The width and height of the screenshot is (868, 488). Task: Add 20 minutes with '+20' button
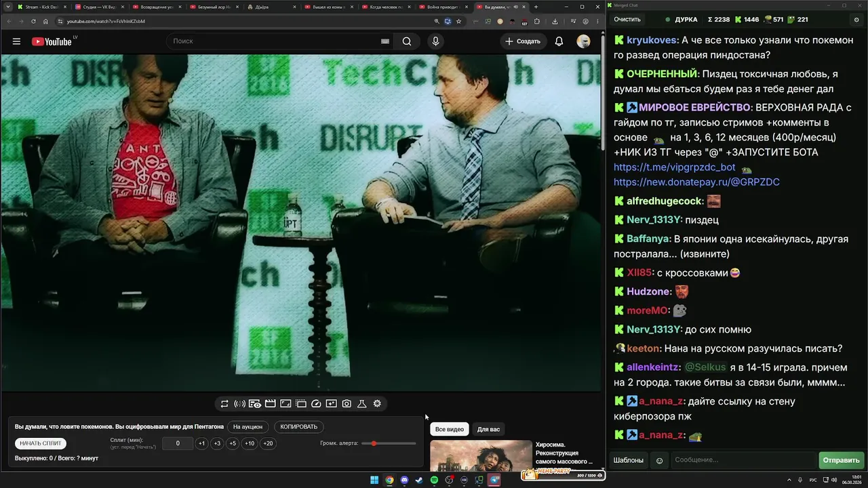pos(268,443)
